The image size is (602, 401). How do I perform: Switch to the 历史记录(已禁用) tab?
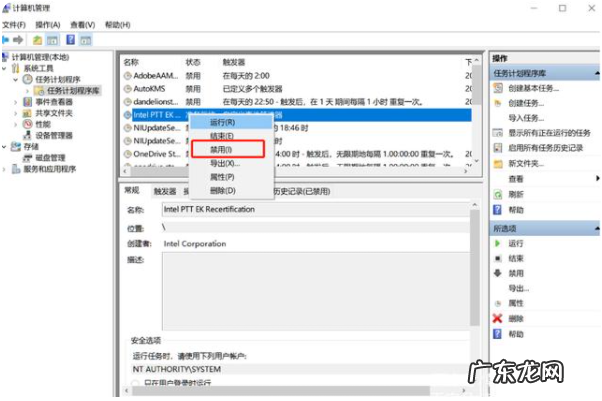[x=302, y=191]
